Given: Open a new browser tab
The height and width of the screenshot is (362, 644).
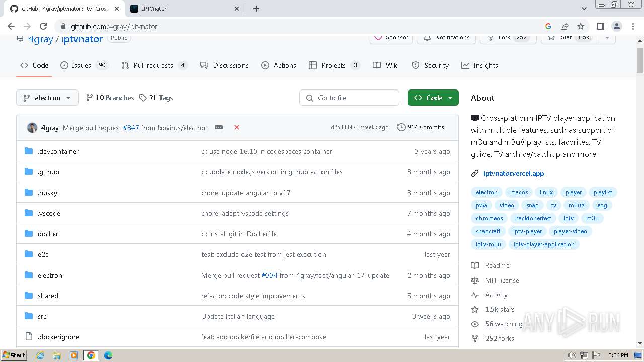Looking at the screenshot, I should (x=256, y=9).
